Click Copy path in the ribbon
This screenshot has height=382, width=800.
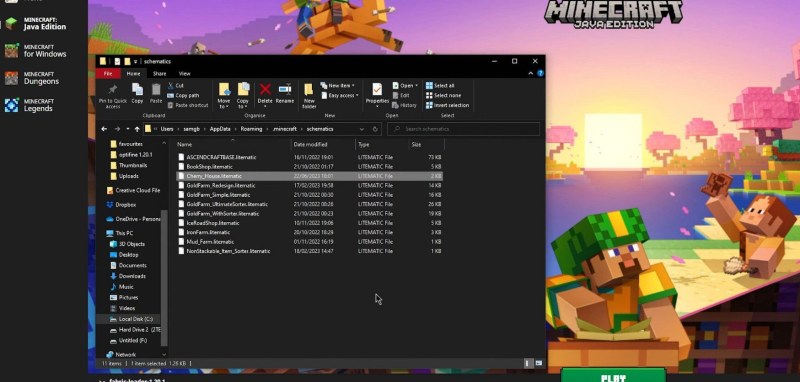(183, 95)
